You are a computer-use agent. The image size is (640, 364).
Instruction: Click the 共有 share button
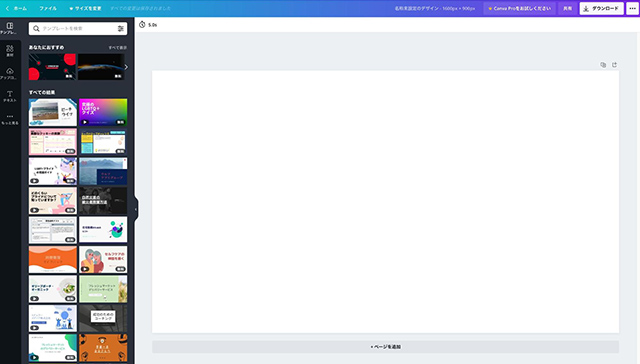pyautogui.click(x=567, y=8)
